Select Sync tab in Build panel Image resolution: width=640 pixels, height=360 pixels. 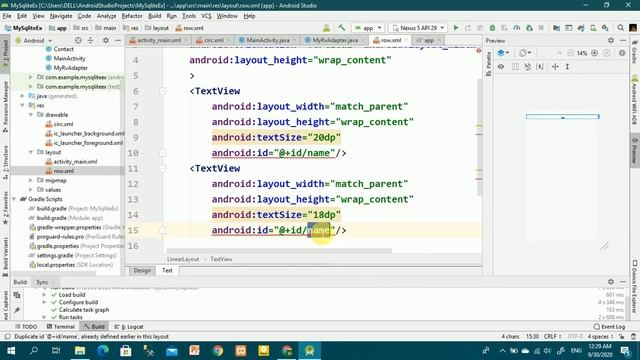click(x=42, y=282)
